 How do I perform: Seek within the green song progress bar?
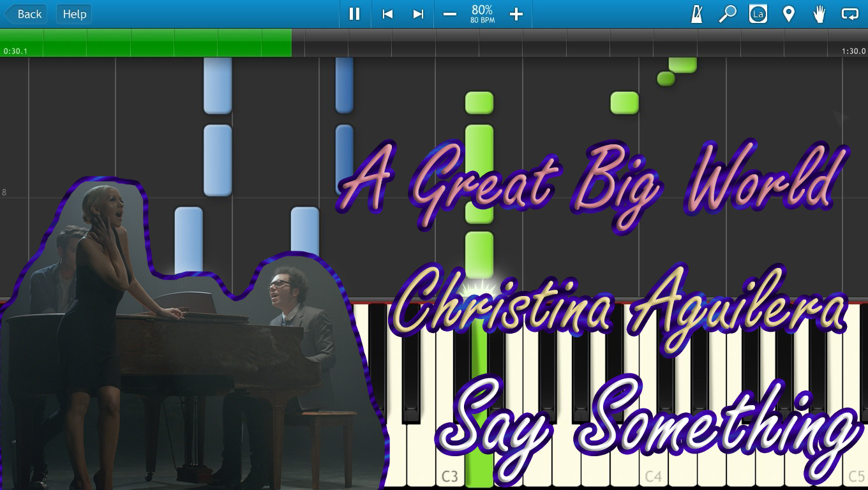(x=146, y=43)
